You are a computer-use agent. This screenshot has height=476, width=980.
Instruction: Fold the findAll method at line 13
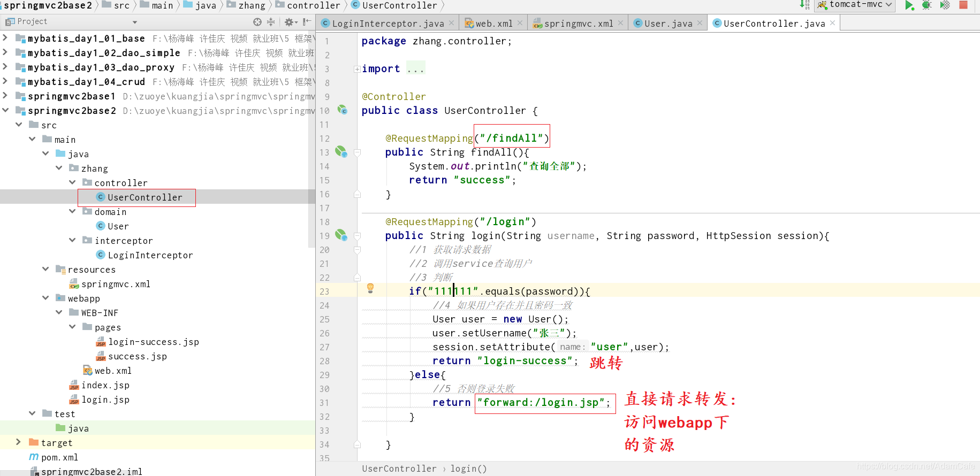[357, 152]
